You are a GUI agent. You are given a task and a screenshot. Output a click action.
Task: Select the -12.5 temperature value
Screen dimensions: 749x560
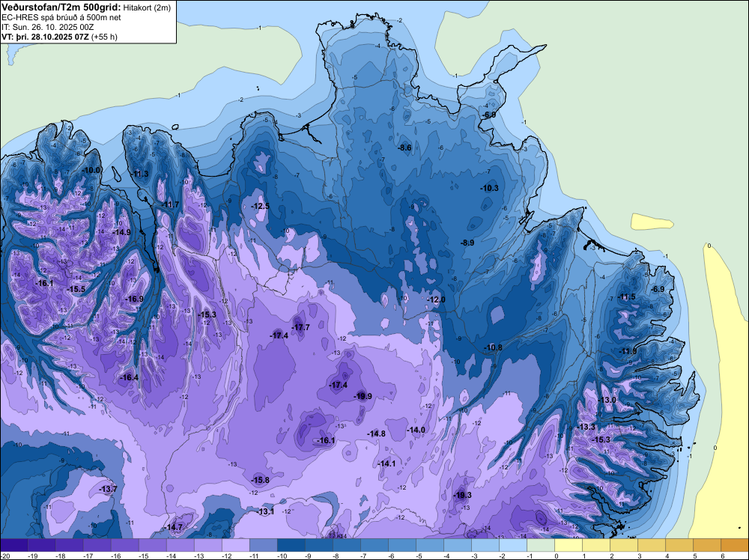261,206
